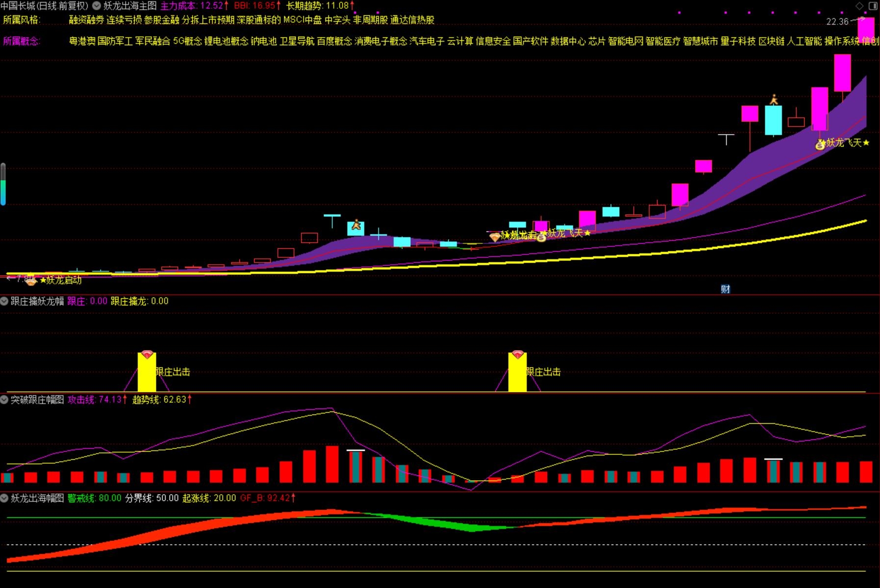Click the 军民融合 concept tag
Screen dimensions: 880x588
153,41
